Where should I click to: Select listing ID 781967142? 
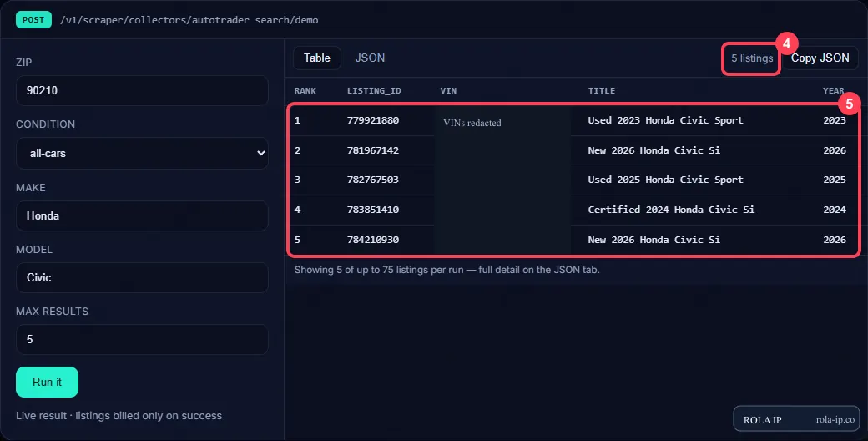tap(373, 150)
